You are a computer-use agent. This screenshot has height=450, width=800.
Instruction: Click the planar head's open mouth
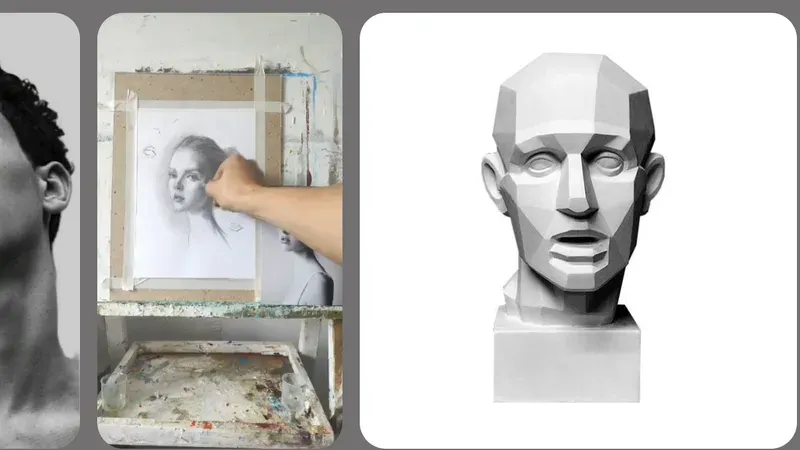point(580,241)
